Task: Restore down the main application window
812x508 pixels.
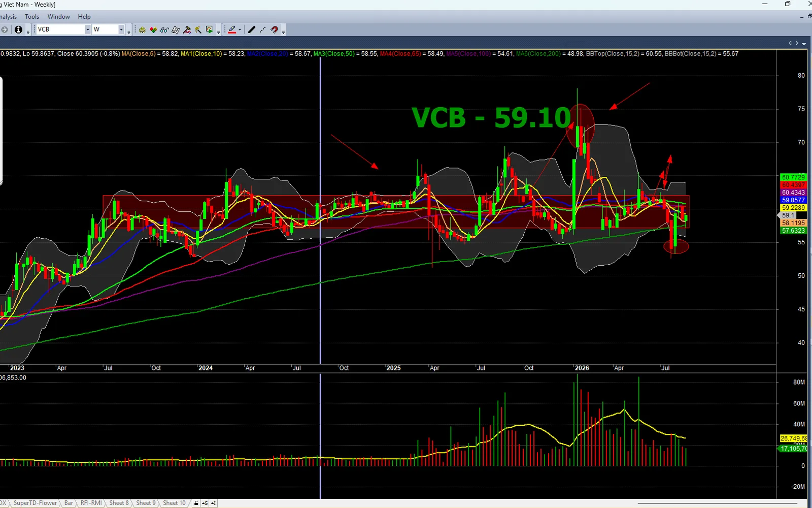Action: coord(788,4)
